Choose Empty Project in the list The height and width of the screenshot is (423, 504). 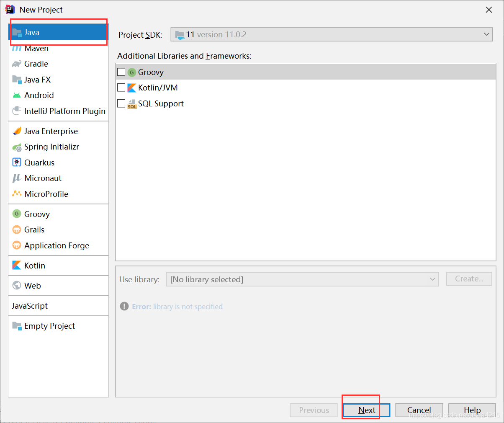[x=58, y=326]
